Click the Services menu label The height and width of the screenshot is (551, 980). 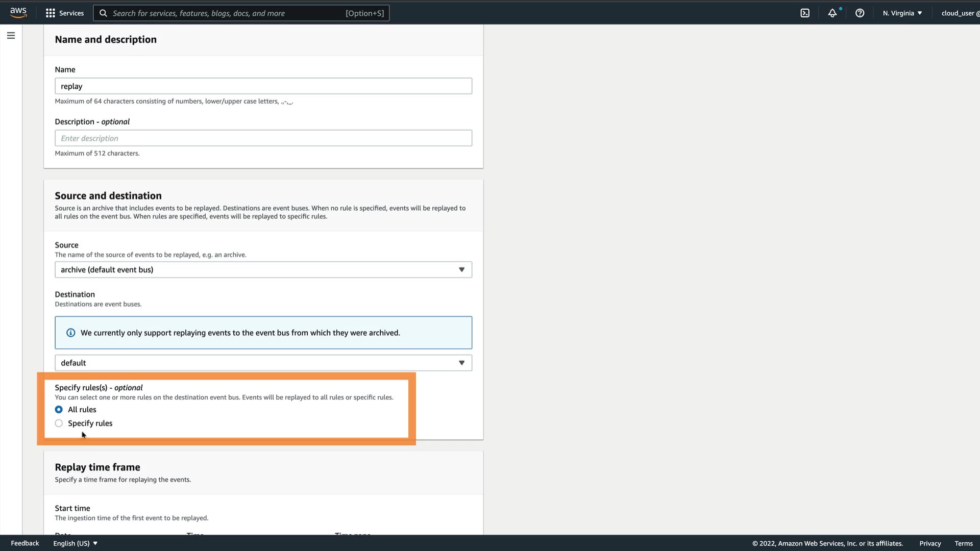(71, 13)
